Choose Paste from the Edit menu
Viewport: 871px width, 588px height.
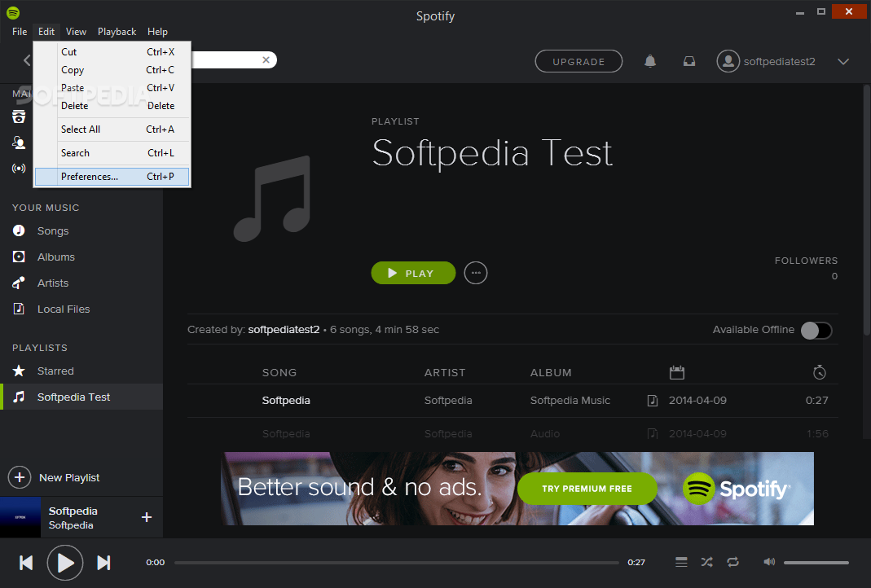(112, 88)
